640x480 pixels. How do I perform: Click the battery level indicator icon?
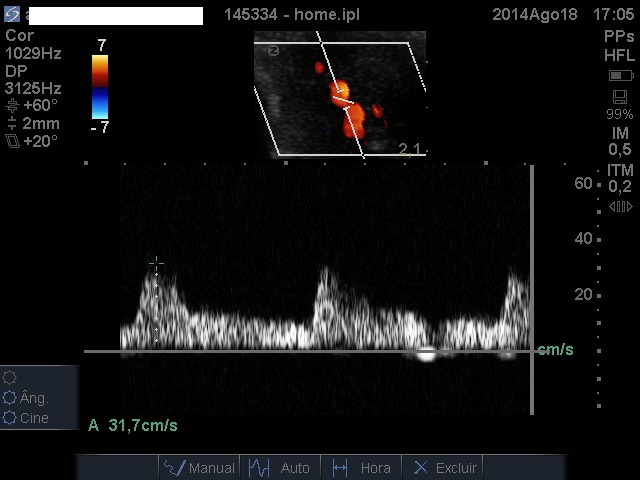pyautogui.click(x=620, y=76)
